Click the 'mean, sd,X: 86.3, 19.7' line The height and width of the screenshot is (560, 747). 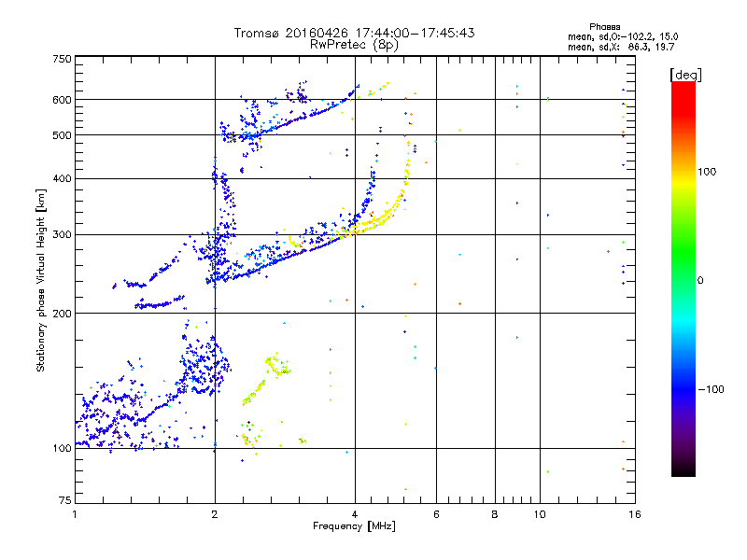tap(621, 47)
